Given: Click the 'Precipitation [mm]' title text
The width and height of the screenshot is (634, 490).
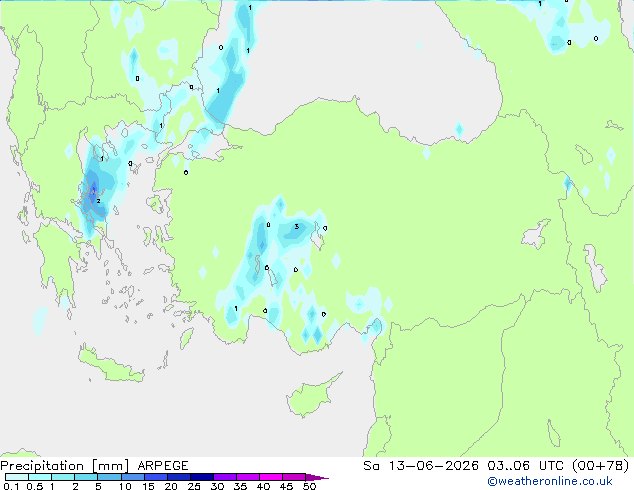Looking at the screenshot, I should point(65,466).
